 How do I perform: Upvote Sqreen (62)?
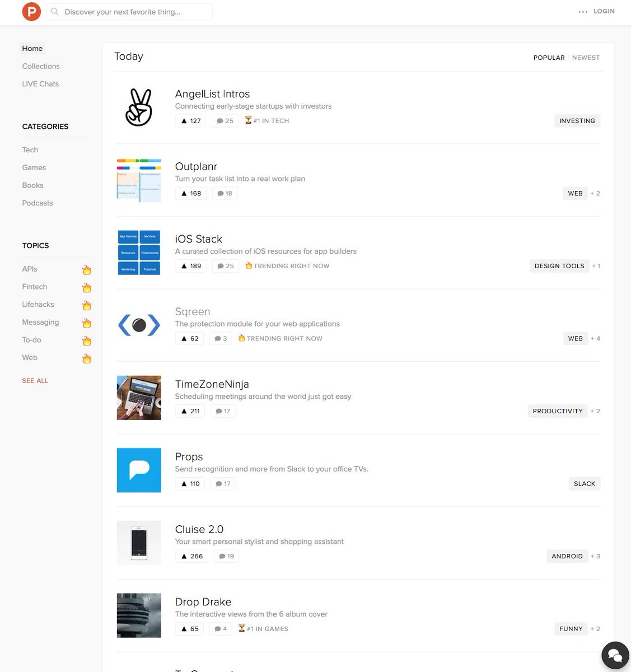coord(190,339)
